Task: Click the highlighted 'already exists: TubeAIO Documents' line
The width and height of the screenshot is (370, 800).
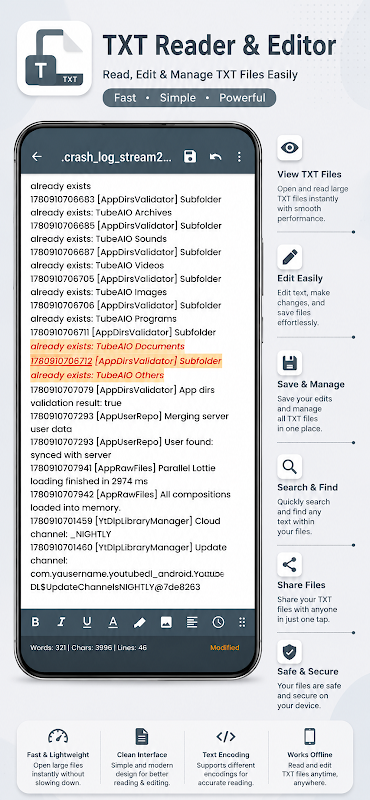Action: [x=107, y=346]
